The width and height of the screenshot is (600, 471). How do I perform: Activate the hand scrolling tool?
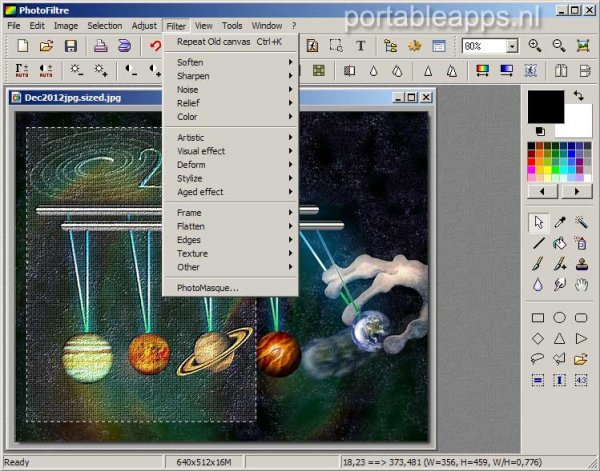tap(581, 285)
